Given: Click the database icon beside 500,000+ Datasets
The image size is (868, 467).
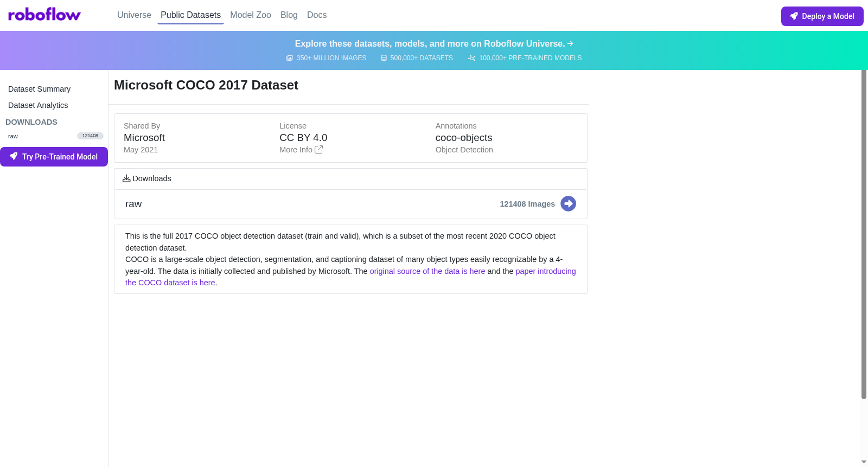Looking at the screenshot, I should tap(384, 58).
